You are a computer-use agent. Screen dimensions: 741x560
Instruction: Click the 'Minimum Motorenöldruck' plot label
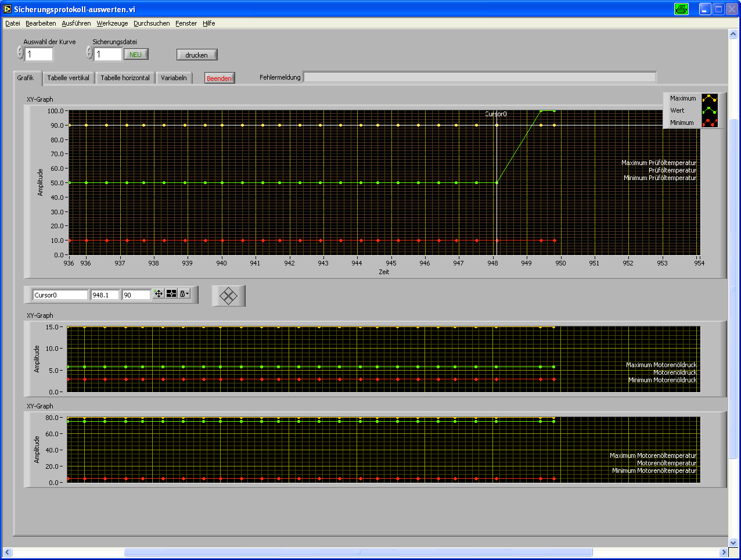click(662, 380)
